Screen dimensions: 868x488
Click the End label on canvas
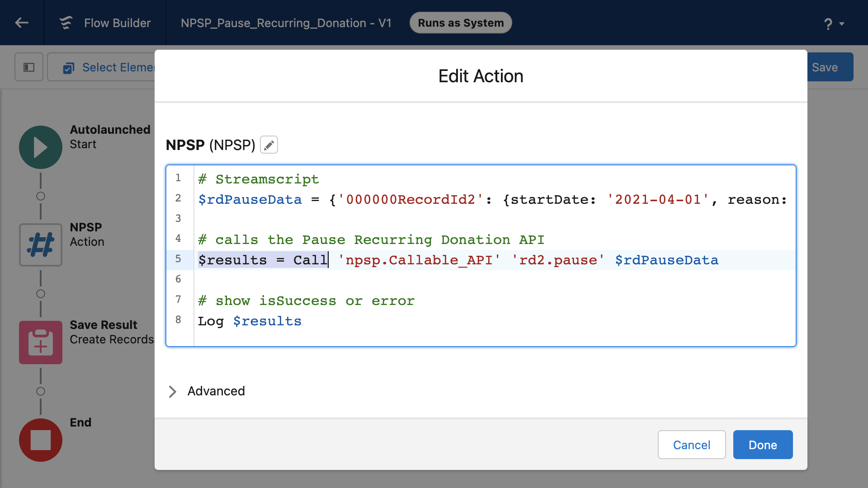point(80,422)
